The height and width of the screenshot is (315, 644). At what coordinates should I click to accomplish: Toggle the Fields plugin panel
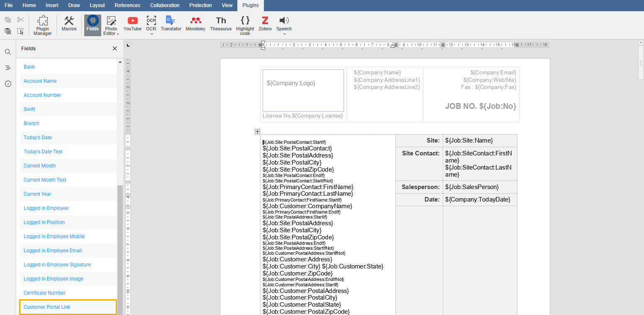tap(93, 24)
